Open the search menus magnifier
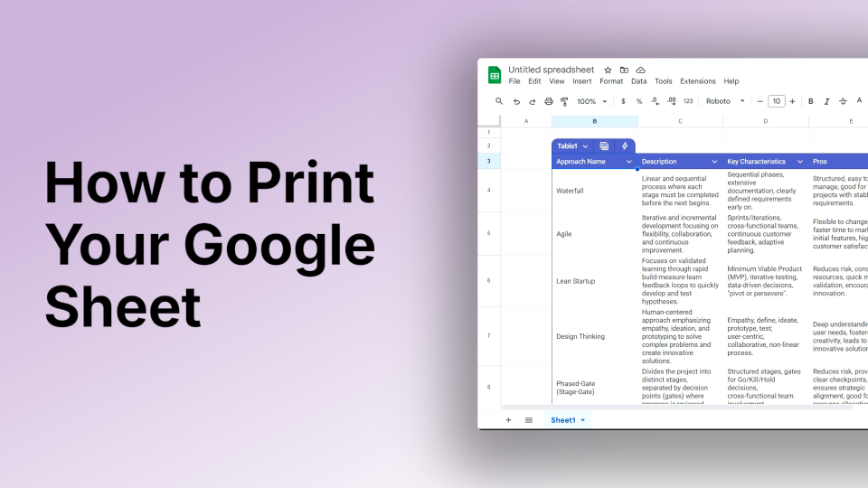Screen dimensions: 868x488 [x=499, y=101]
